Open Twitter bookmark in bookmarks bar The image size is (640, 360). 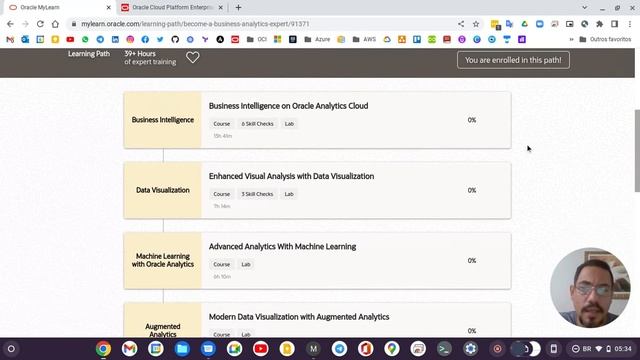coord(160,40)
